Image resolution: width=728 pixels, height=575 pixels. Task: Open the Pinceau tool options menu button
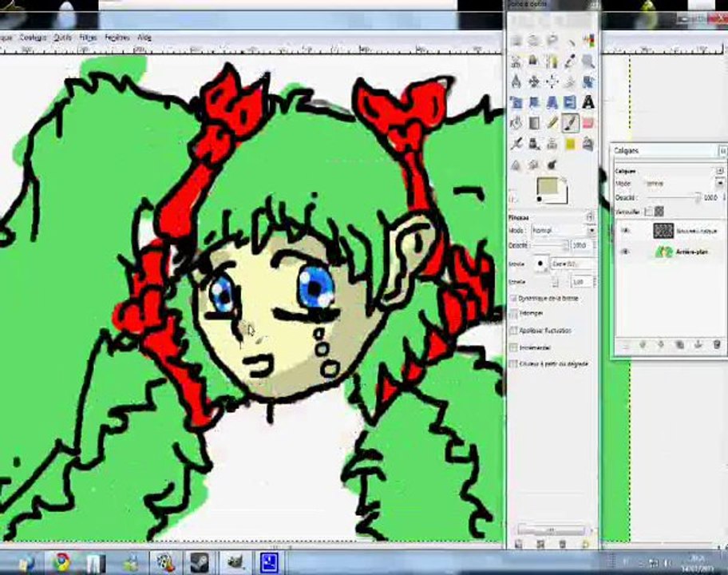pos(590,217)
